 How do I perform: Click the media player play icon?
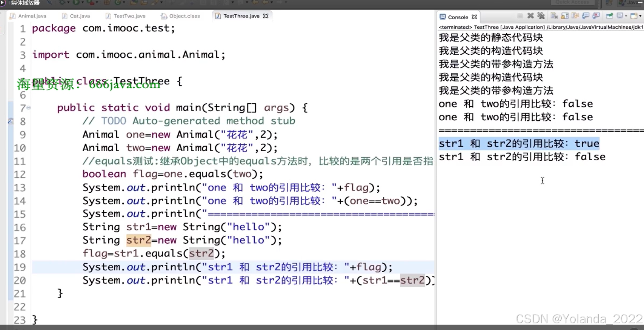(x=2, y=3)
